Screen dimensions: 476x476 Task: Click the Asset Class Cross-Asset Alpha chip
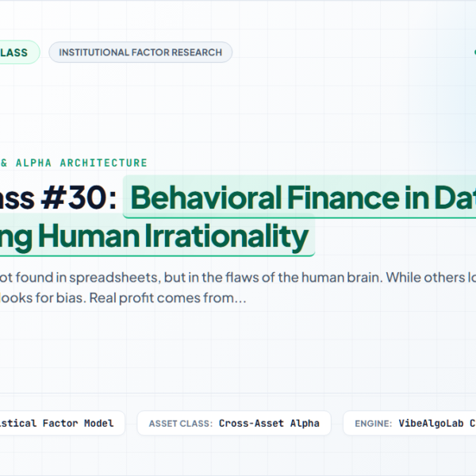tap(234, 423)
